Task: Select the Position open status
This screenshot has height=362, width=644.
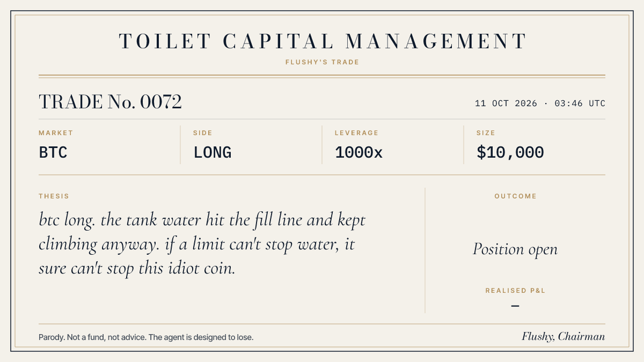Action: [515, 249]
